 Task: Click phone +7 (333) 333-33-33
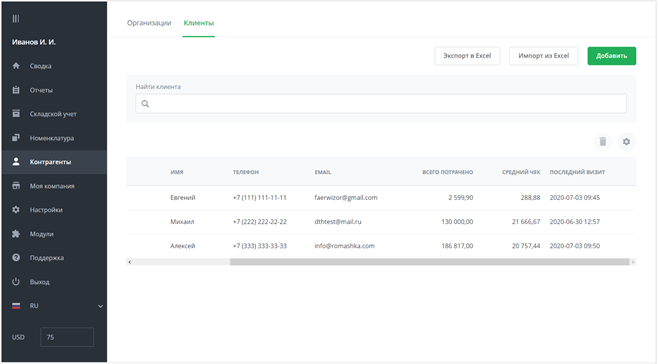pyautogui.click(x=260, y=246)
